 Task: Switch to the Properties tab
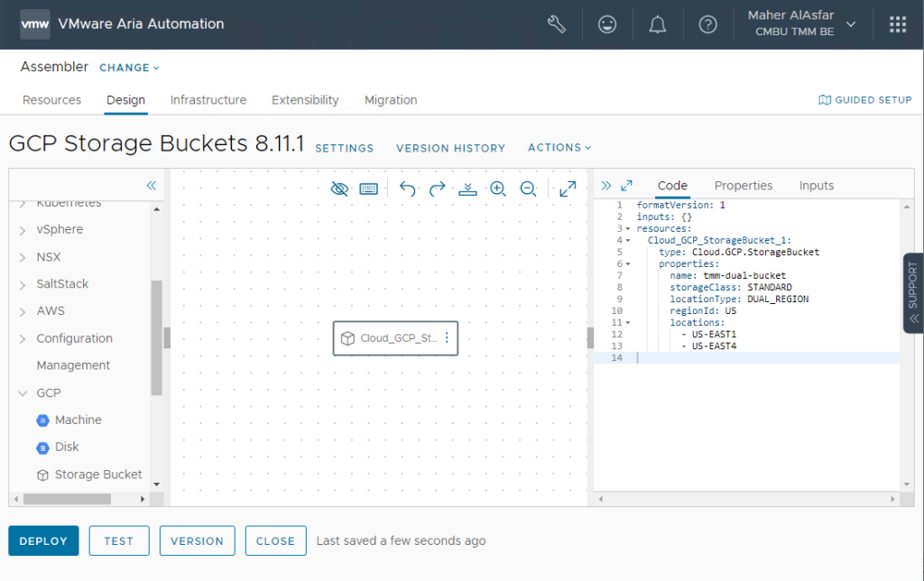pos(744,186)
